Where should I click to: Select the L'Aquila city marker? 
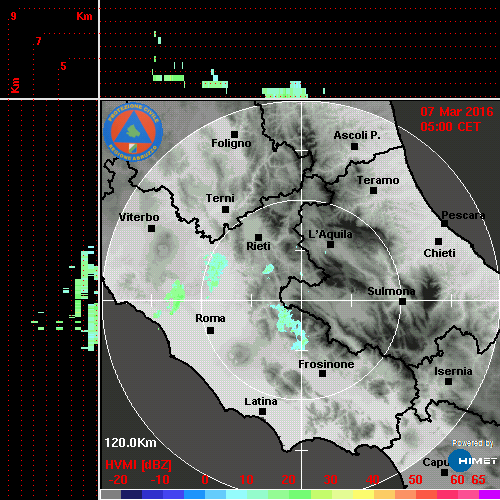(x=330, y=244)
